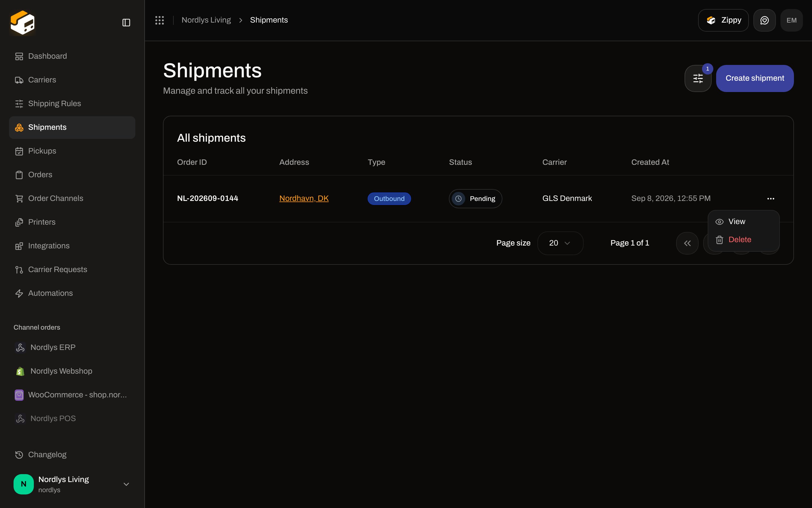Click the Type column header
This screenshot has height=508, width=812.
[376, 162]
